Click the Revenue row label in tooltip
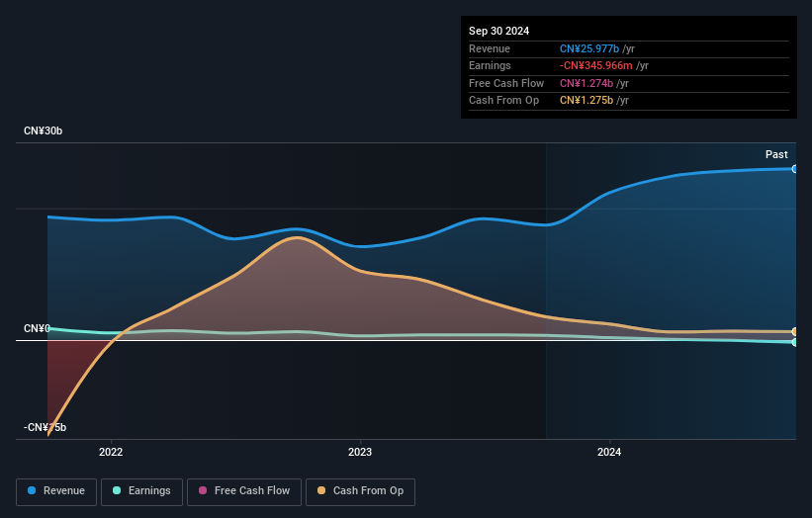 point(490,48)
